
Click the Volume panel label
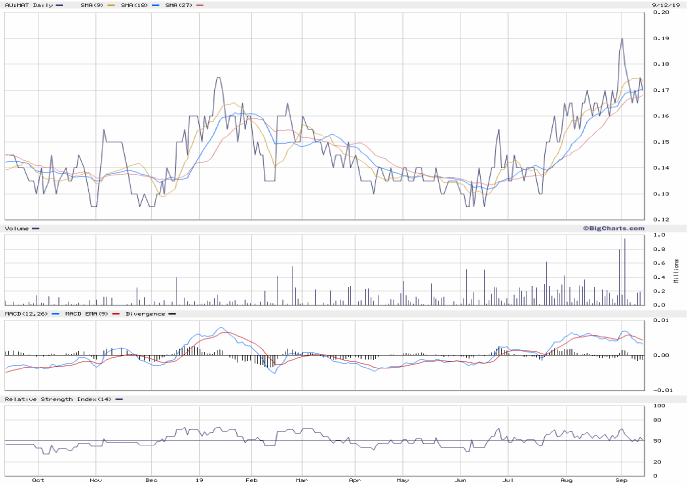click(17, 229)
